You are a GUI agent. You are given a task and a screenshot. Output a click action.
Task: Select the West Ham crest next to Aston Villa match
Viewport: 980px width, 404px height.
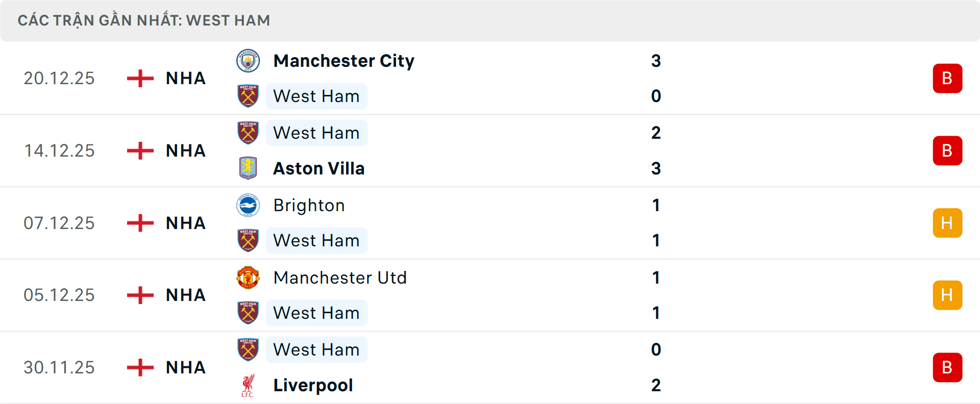(x=249, y=133)
